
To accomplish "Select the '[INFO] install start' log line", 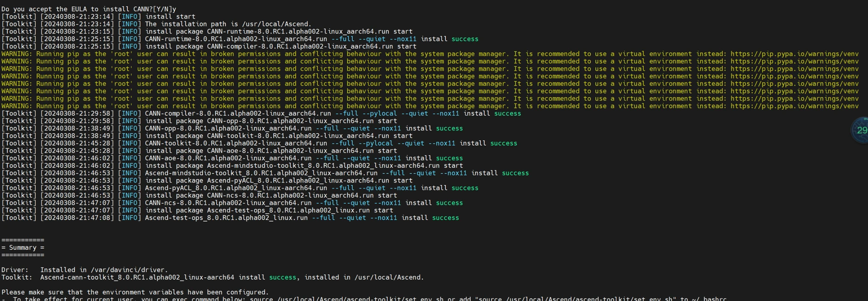I will 98,17.
